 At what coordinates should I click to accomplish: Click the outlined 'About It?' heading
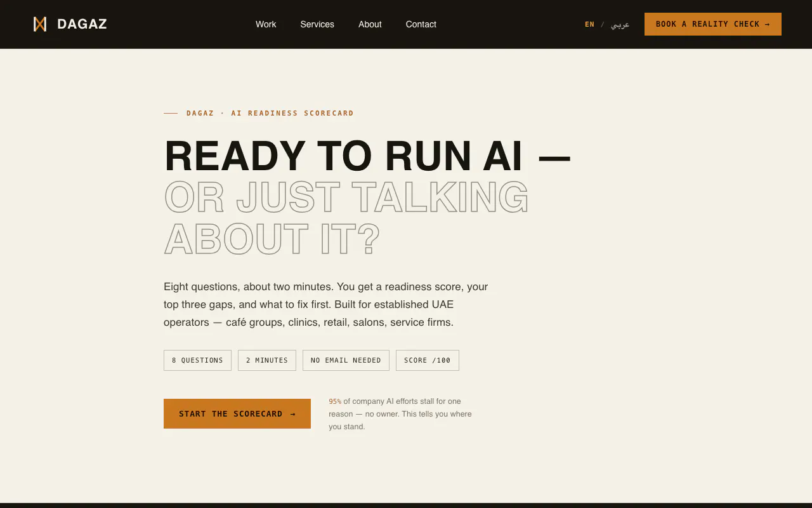tap(272, 239)
